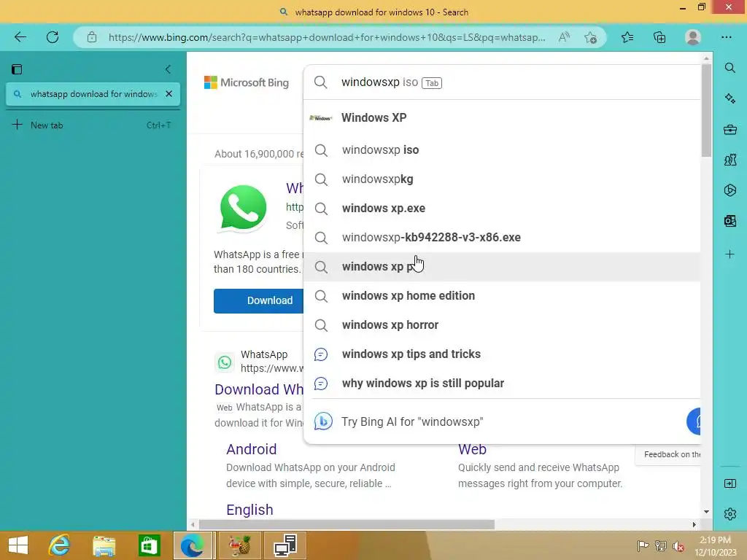The image size is (747, 560).
Task: Open File Explorer from the taskbar
Action: [x=104, y=545]
